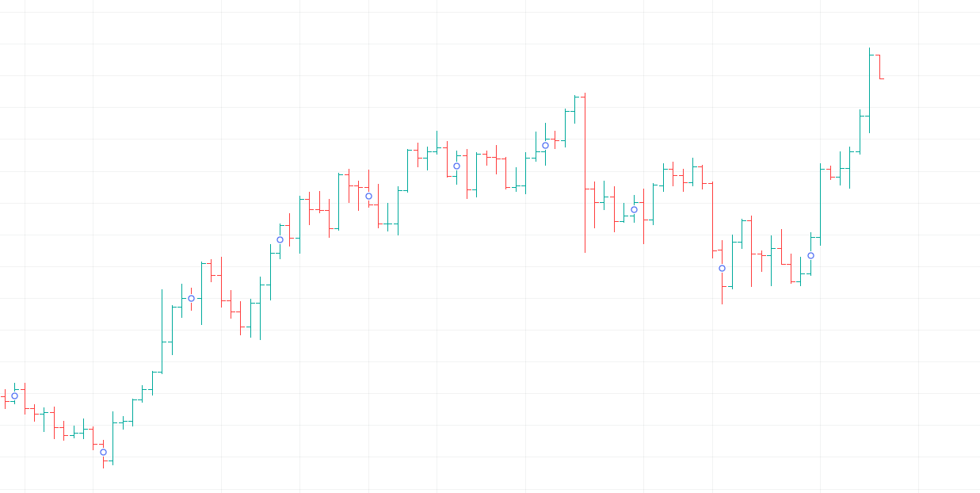This screenshot has height=493, width=980.
Task: Click the leftmost circle marker
Action: [x=14, y=396]
